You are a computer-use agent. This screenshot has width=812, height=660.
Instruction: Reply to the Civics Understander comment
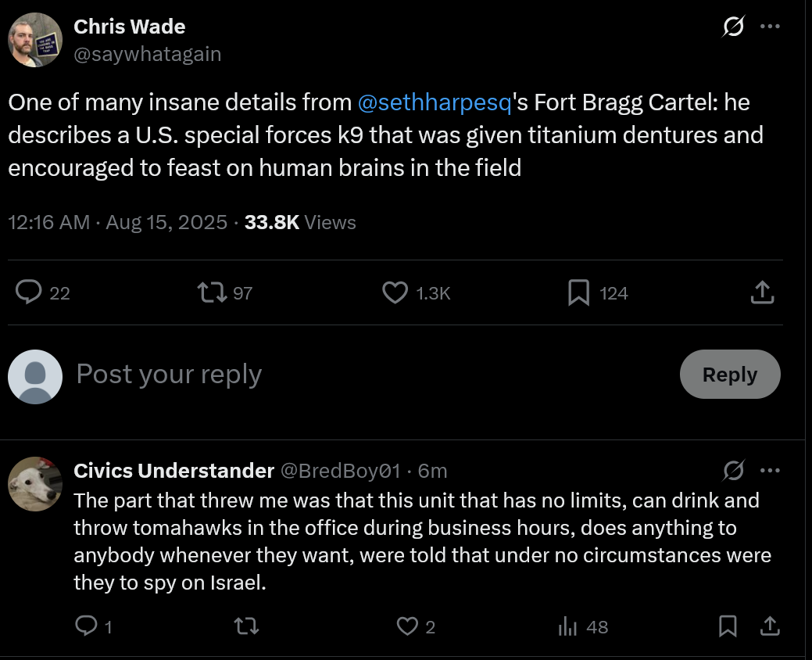click(85, 626)
